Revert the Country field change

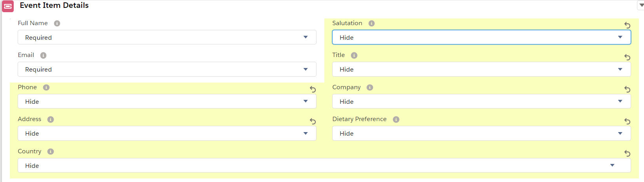627,154
